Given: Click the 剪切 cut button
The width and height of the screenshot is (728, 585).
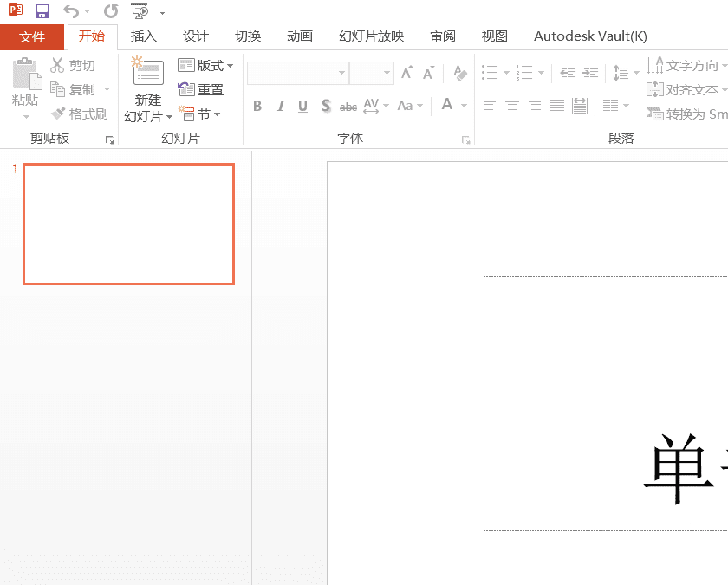Looking at the screenshot, I should 73,66.
